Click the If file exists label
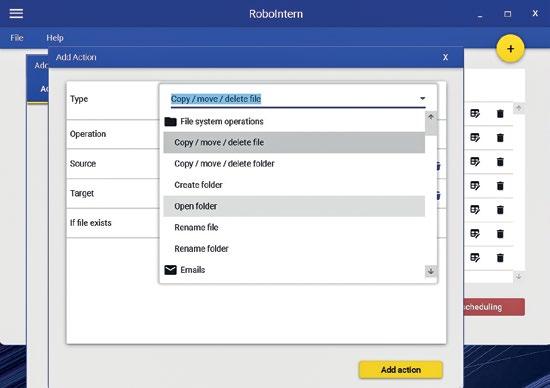The image size is (550, 388). [x=90, y=223]
